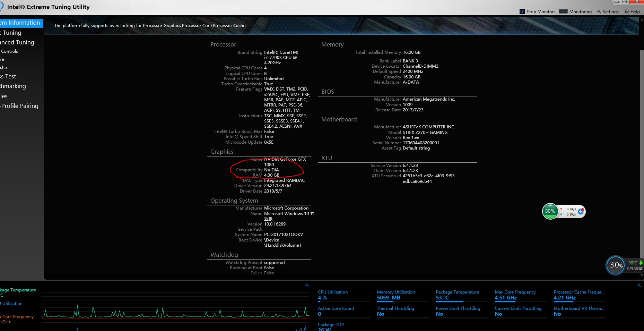Click the "A-DATA" memory manufacturer value

[411, 82]
